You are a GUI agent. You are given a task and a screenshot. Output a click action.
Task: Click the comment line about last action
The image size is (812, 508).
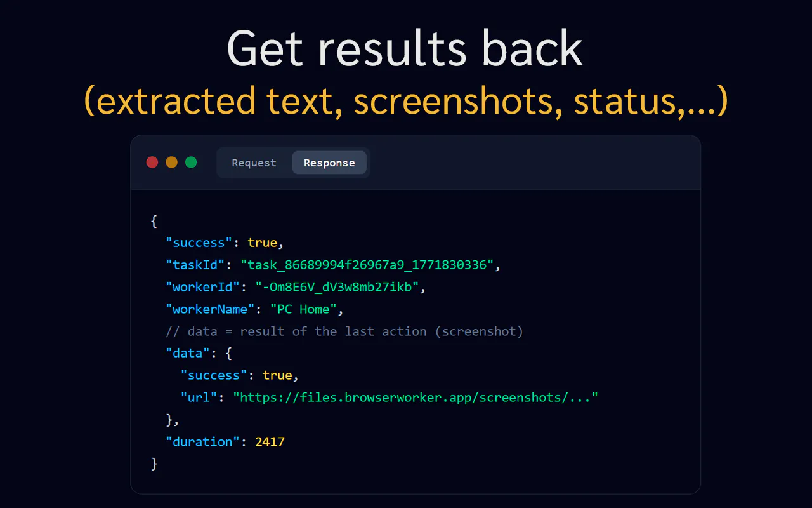(344, 331)
